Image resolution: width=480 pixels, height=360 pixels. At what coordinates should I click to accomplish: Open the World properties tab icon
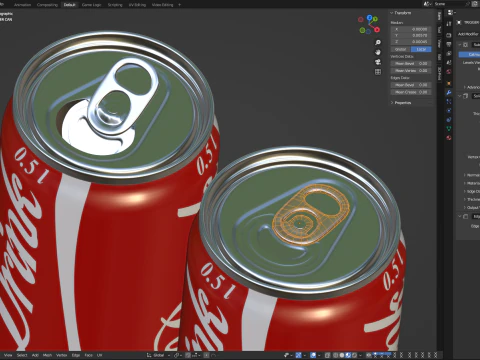click(x=449, y=72)
